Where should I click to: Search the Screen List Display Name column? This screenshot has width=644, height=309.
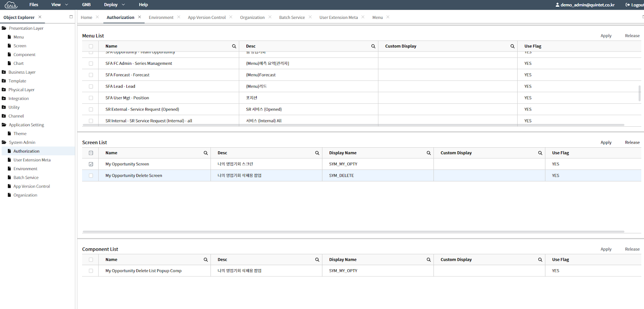click(x=429, y=153)
